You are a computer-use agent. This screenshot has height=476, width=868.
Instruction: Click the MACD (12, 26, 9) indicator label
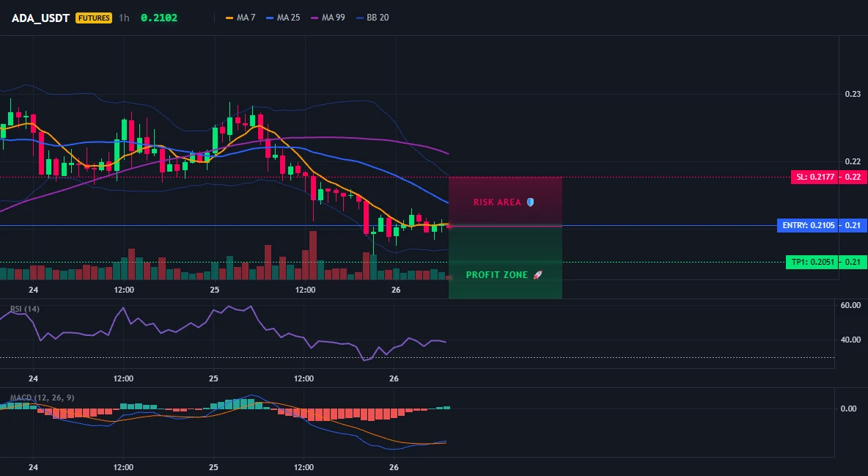tap(42, 398)
